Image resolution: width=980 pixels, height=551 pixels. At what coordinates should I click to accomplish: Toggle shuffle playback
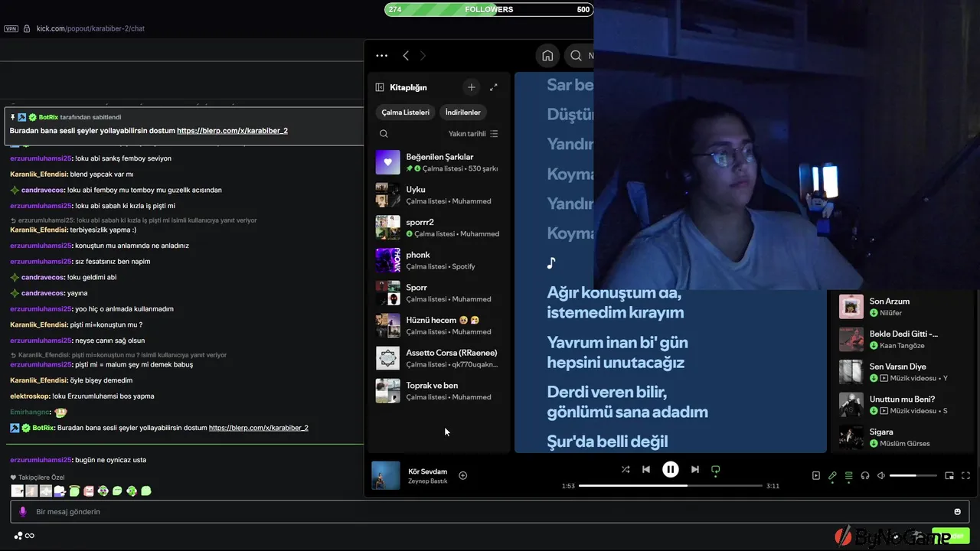click(626, 469)
